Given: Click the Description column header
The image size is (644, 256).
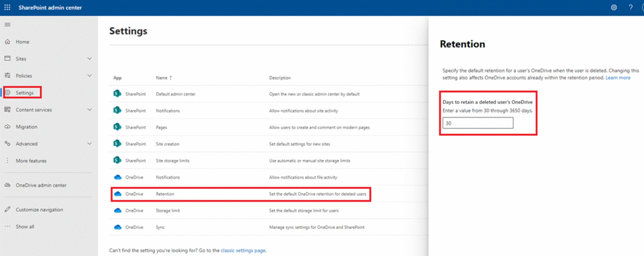Looking at the screenshot, I should pyautogui.click(x=280, y=78).
